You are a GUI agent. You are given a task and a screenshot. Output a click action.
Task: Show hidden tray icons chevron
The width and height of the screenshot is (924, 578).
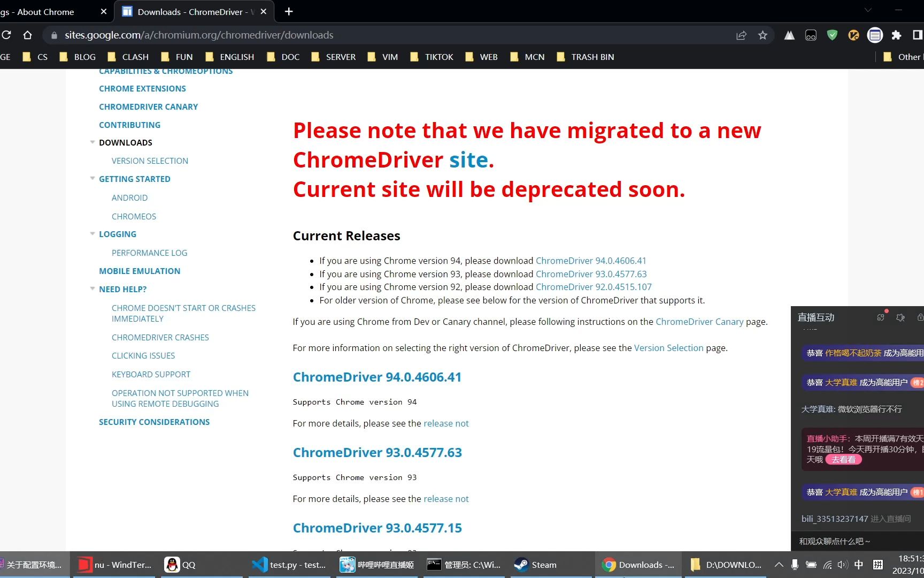pos(779,565)
